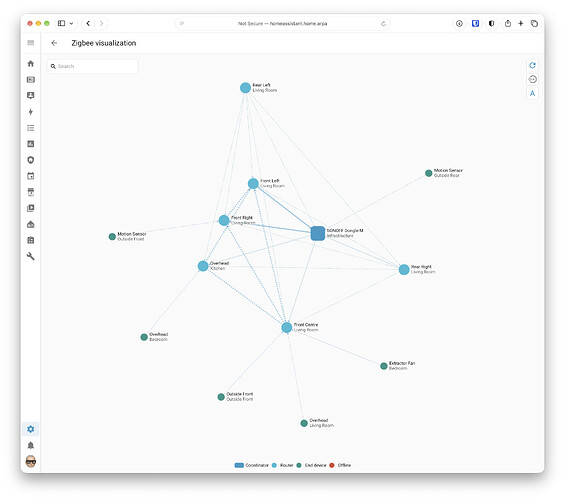
Task: Open the Bitwarden extension icon
Action: pos(475,23)
